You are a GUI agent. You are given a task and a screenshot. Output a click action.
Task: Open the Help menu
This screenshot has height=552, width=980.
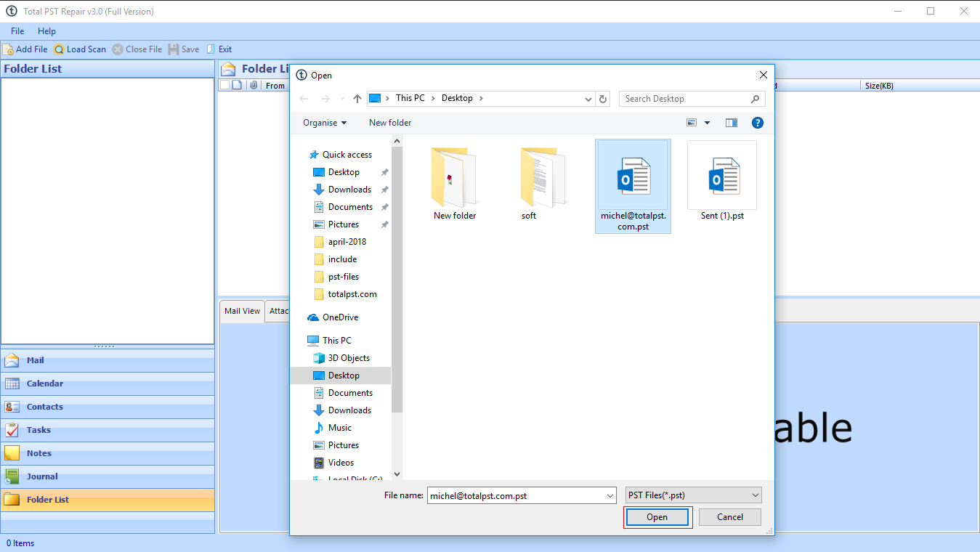click(46, 31)
